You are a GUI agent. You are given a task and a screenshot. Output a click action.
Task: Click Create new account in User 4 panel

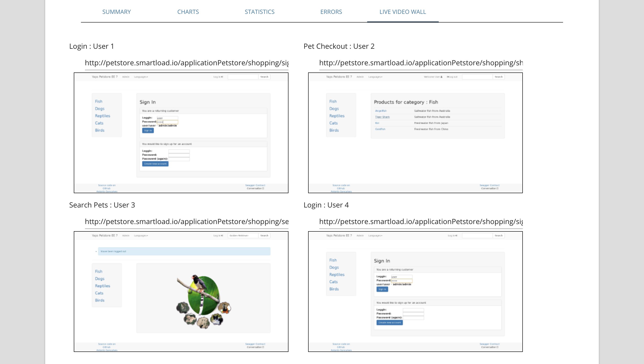(390, 322)
